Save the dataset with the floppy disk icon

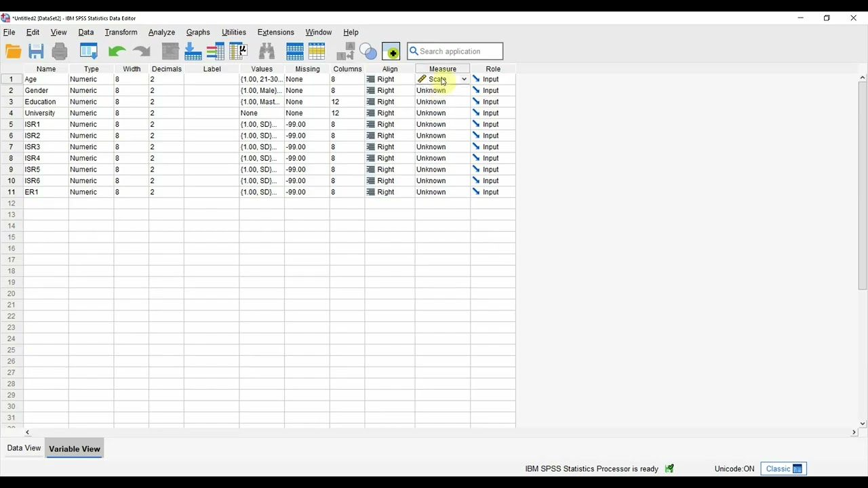(36, 52)
